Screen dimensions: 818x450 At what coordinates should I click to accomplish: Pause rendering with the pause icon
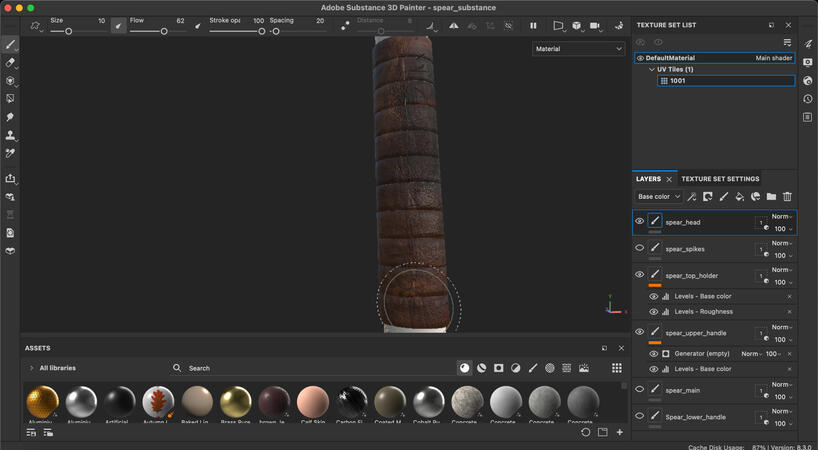click(x=533, y=26)
